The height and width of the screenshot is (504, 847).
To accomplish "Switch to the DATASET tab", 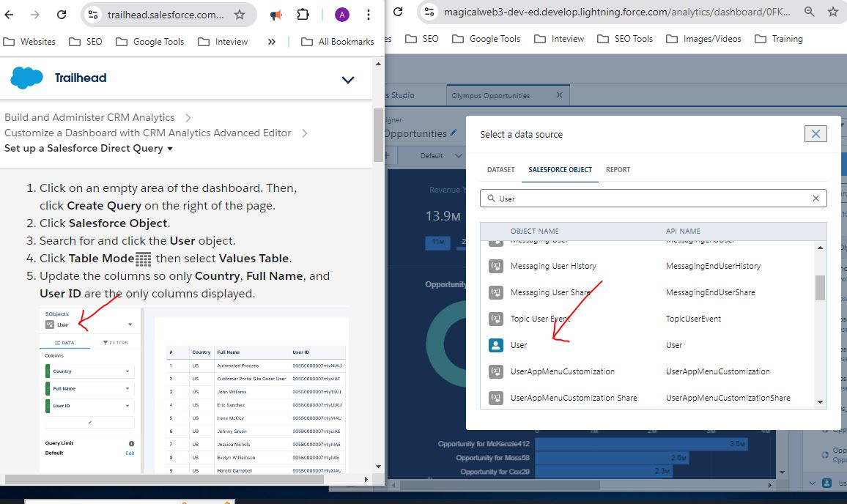I will point(500,170).
